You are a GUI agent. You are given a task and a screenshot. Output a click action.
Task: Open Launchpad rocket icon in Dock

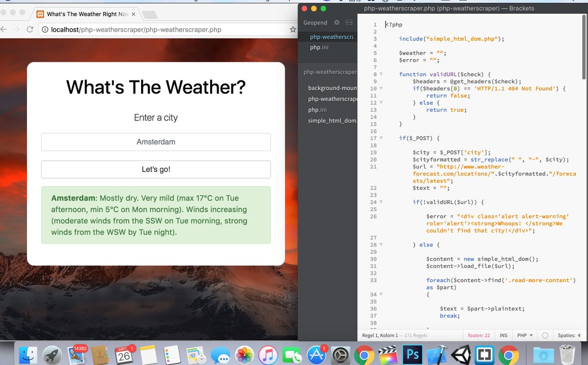tap(52, 355)
